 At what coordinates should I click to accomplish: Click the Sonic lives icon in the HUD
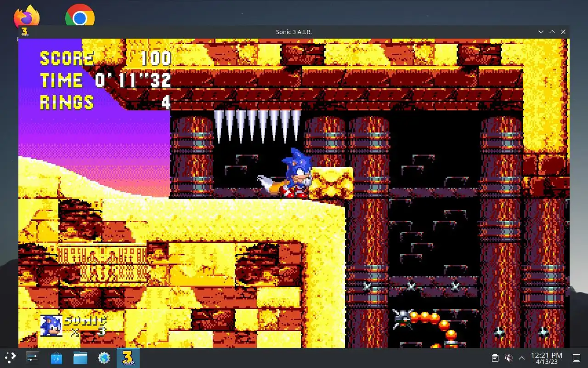coord(51,325)
